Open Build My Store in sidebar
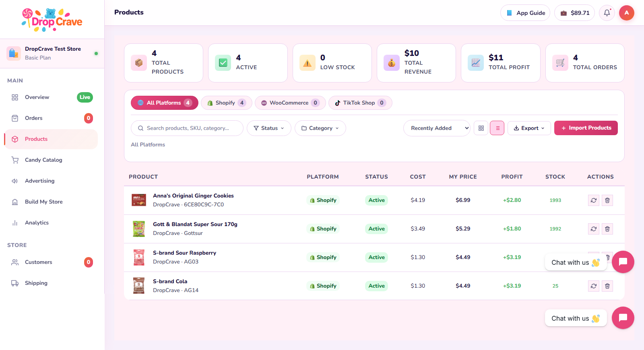The width and height of the screenshot is (644, 350). (51, 202)
